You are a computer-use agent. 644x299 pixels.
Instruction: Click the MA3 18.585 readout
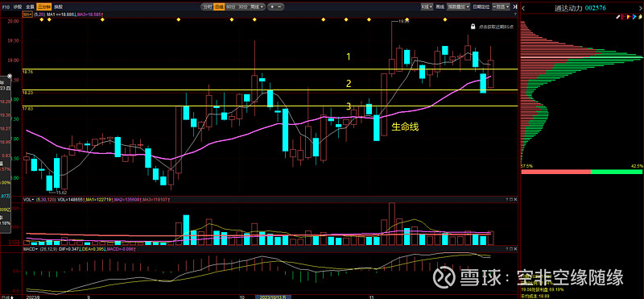coord(89,15)
